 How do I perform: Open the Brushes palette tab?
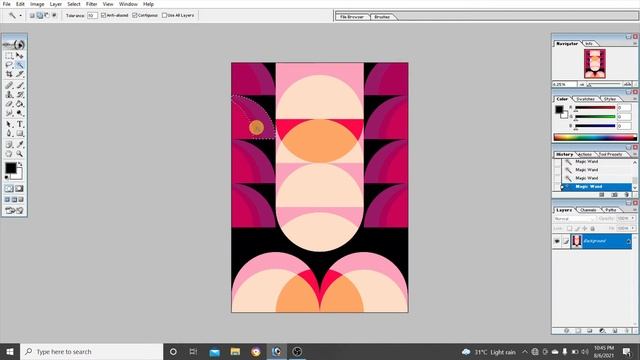click(x=382, y=17)
